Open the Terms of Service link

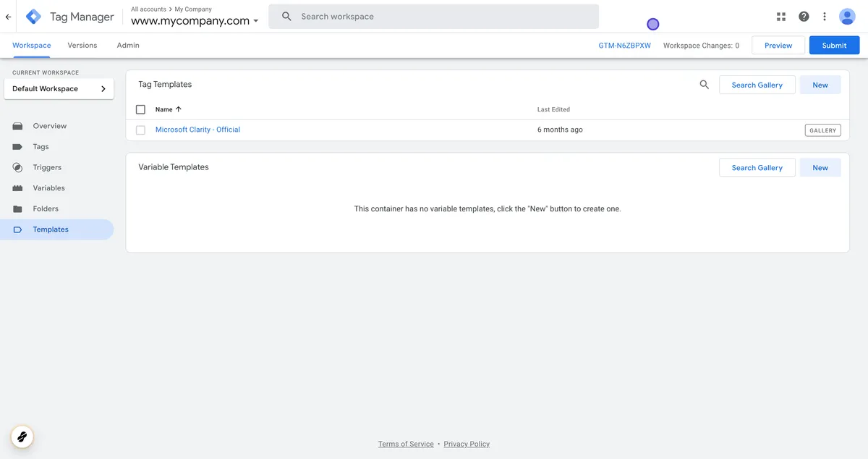pyautogui.click(x=406, y=444)
